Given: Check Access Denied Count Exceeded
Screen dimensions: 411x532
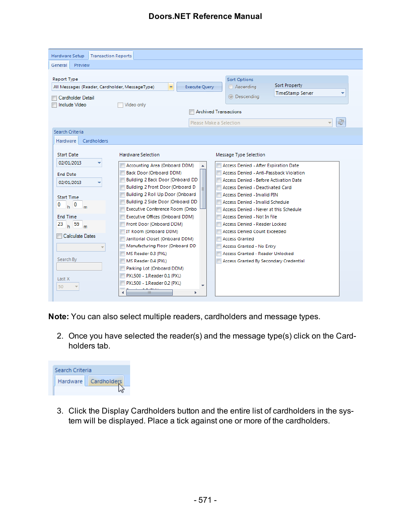Looking at the screenshot, I should coord(219,232).
